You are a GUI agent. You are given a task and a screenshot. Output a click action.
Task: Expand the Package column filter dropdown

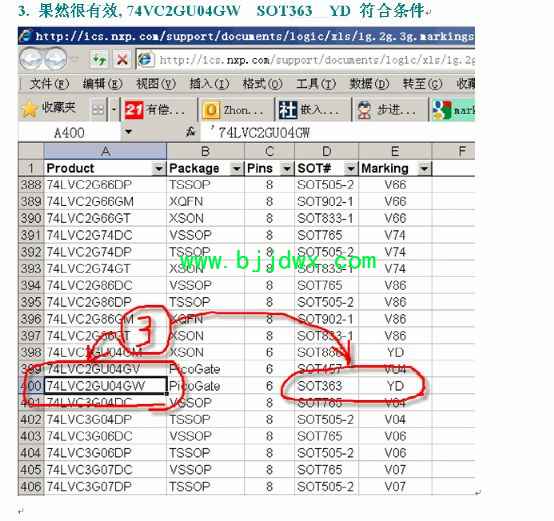(x=236, y=169)
